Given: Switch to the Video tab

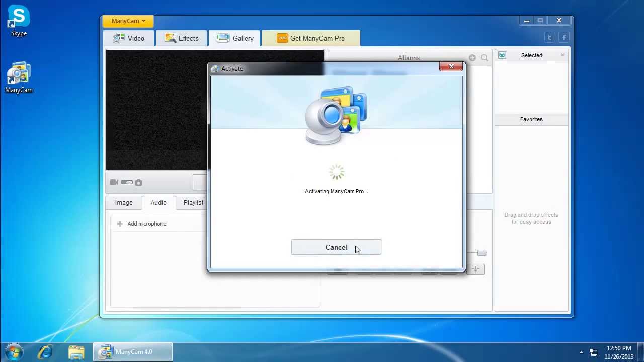Looking at the screenshot, I should pyautogui.click(x=129, y=38).
